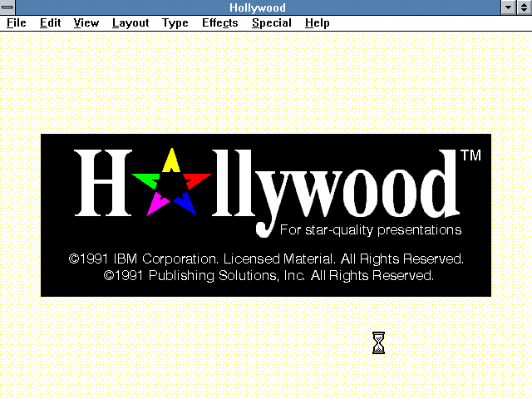
Task: Open the Layout menu
Action: pos(131,22)
